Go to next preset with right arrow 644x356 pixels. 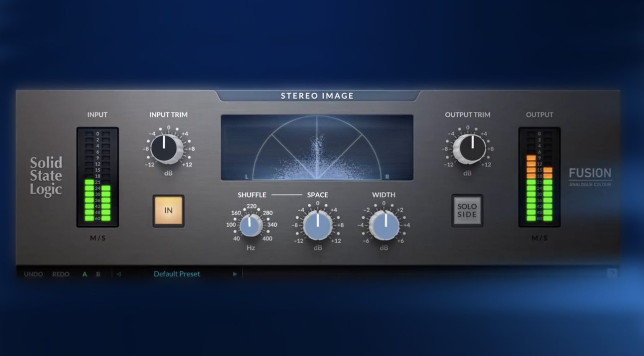235,274
